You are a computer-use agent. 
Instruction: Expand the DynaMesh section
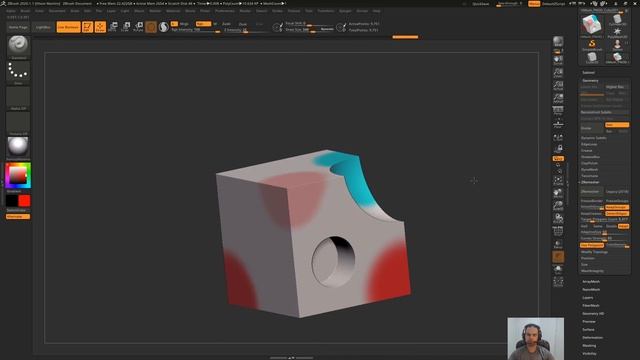point(589,169)
